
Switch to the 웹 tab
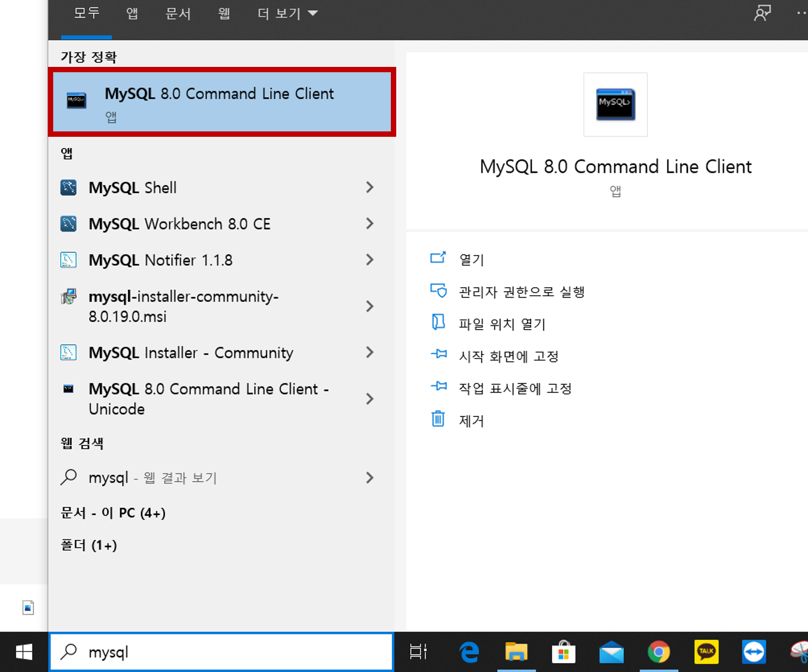pyautogui.click(x=224, y=13)
